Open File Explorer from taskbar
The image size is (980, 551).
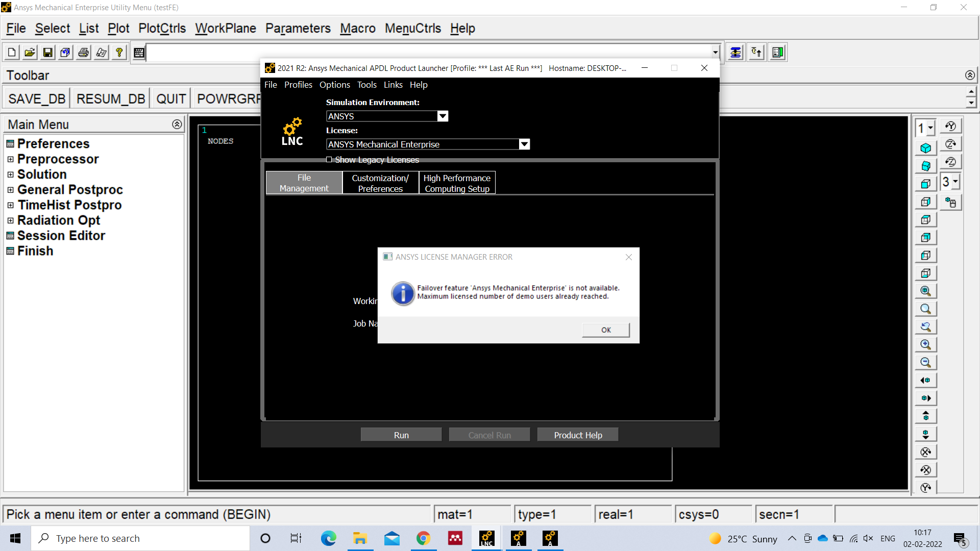tap(360, 538)
